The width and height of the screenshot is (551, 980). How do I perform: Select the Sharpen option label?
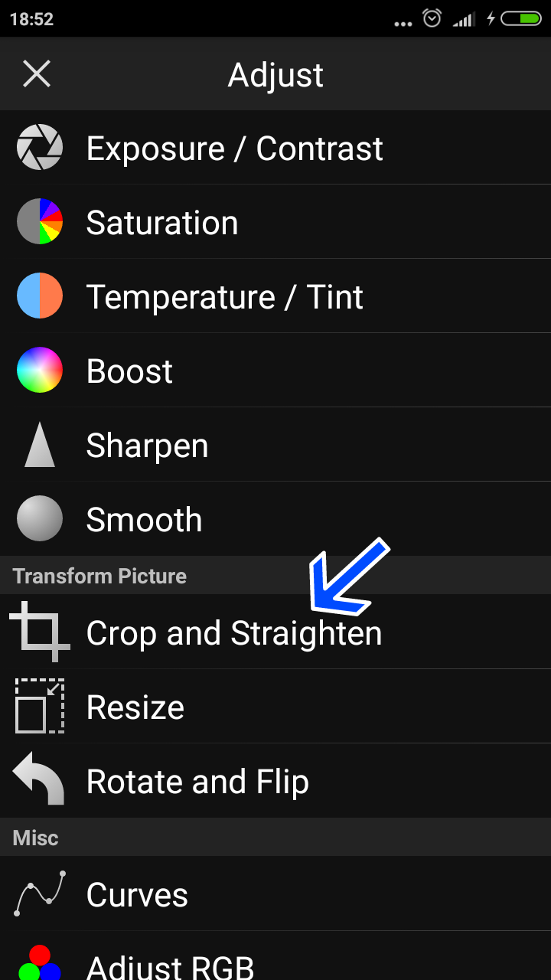coord(147,446)
